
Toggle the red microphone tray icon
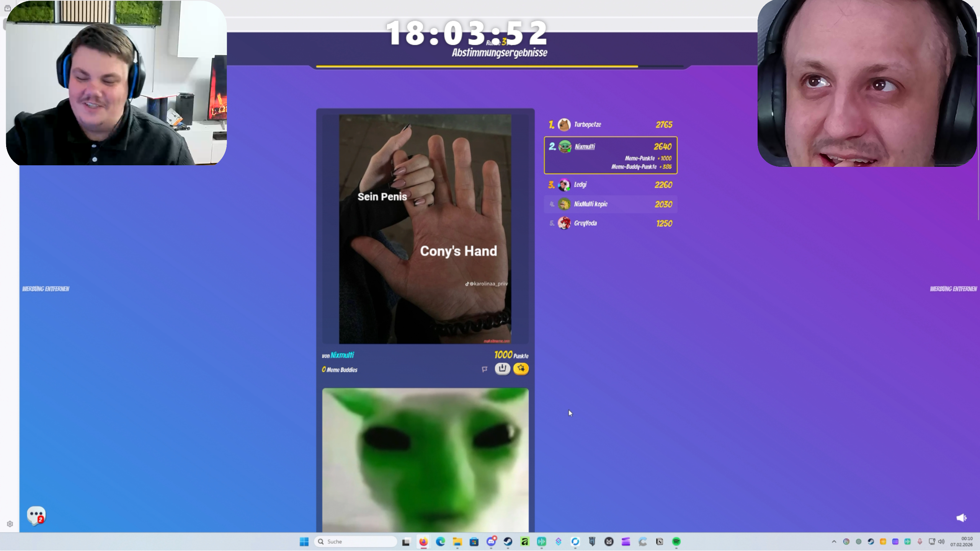[x=920, y=541]
